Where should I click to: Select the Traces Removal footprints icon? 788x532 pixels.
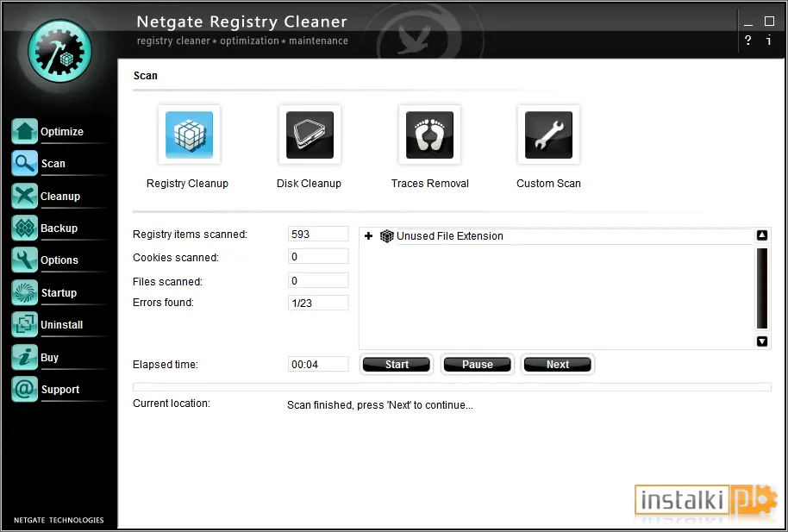click(x=429, y=135)
